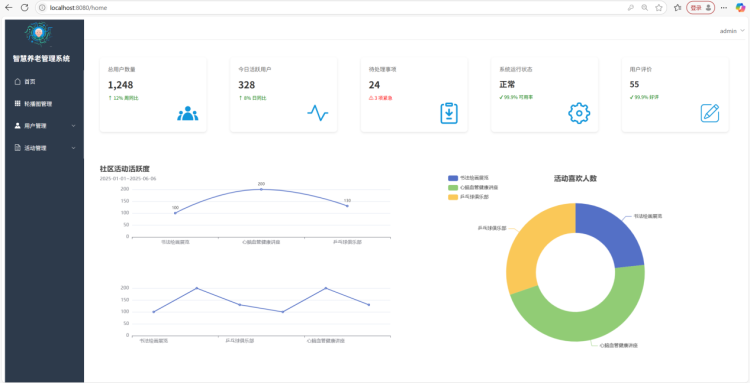This screenshot has height=383, width=750.
Task: Click the 智慧养老管理系统 sidebar title
Action: tap(41, 59)
